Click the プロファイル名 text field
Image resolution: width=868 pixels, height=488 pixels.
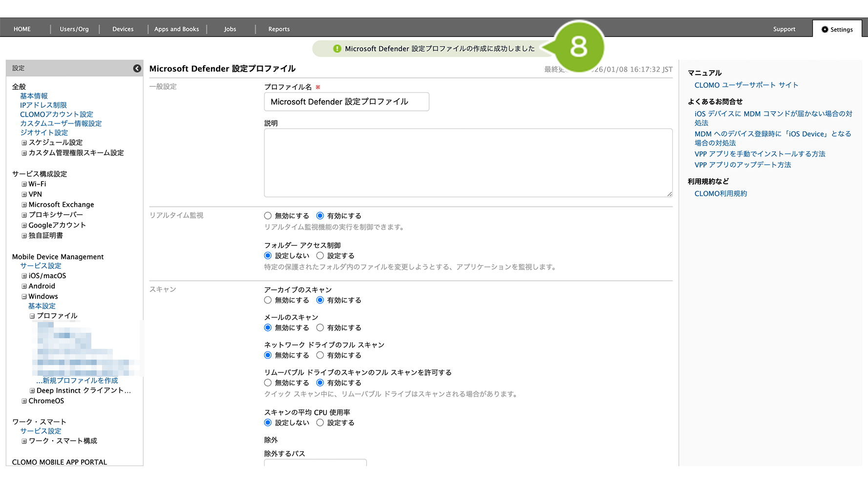point(347,102)
